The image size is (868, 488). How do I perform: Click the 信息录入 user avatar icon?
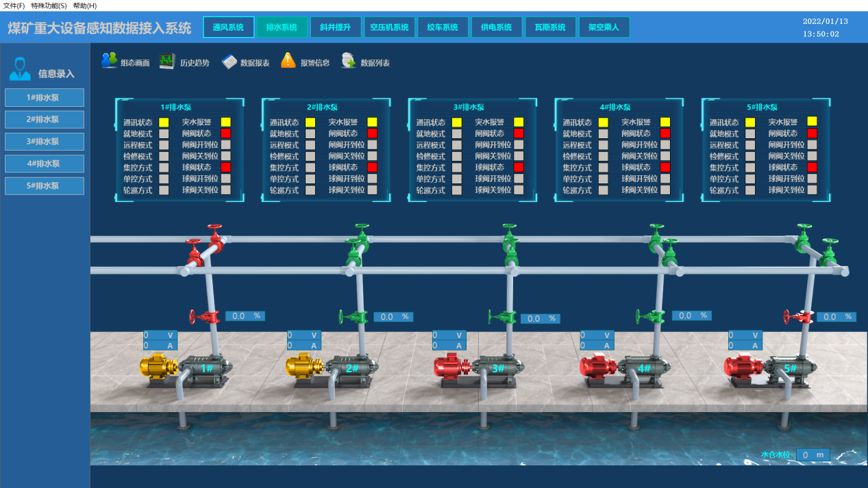pos(20,69)
